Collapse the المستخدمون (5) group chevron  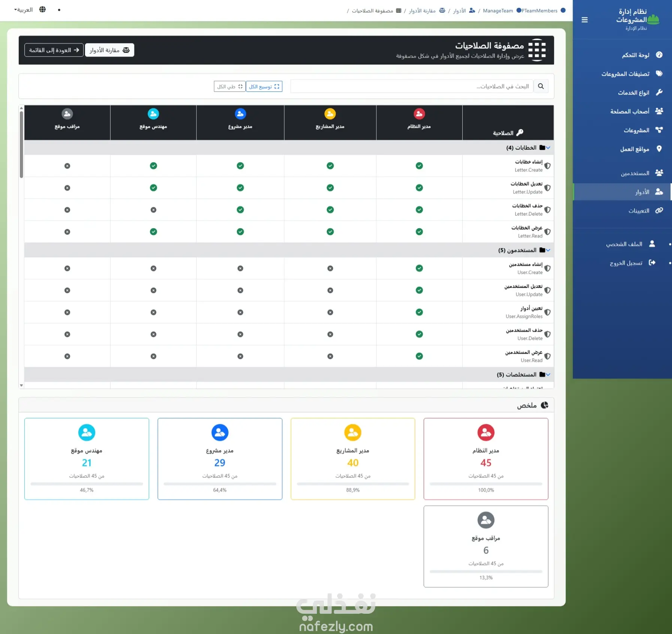pos(548,250)
